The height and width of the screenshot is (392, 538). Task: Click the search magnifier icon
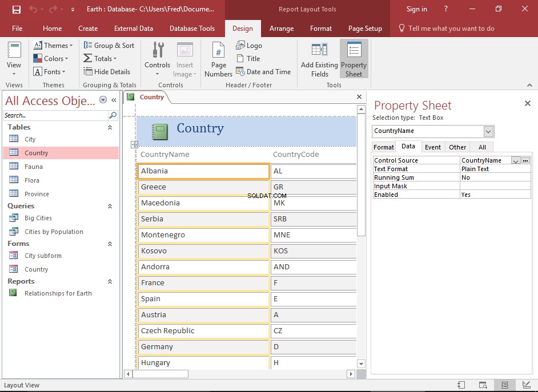[113, 115]
